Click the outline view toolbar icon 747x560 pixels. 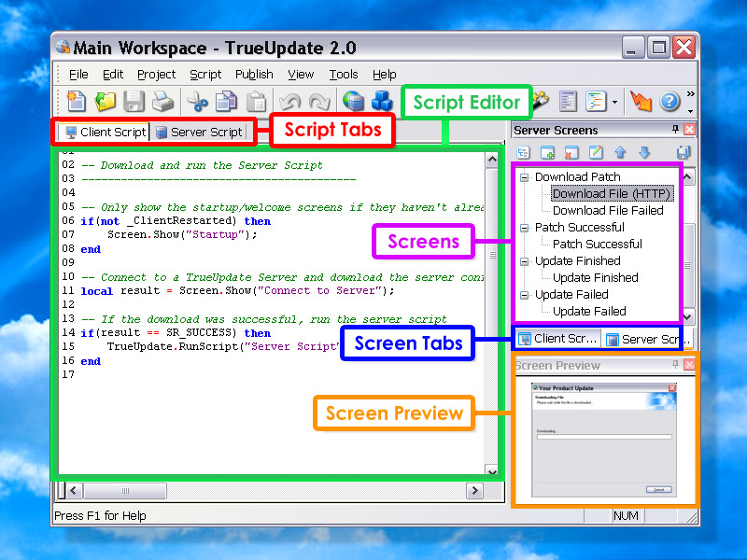[596, 101]
